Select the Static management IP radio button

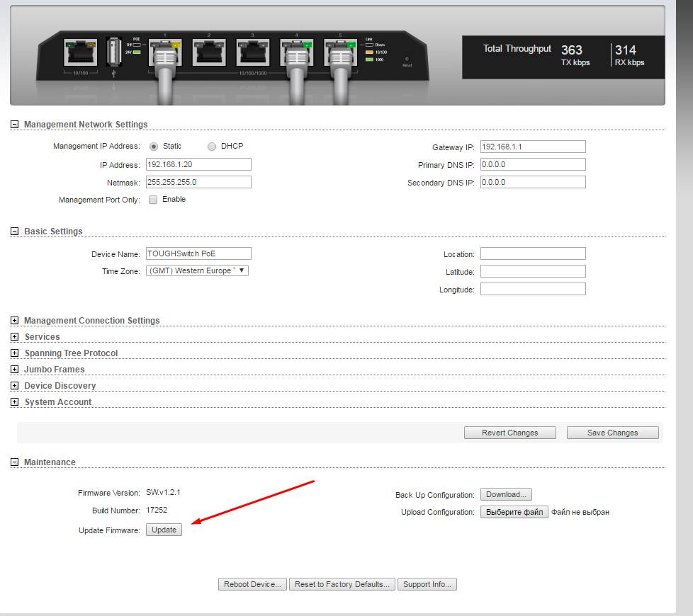point(154,147)
